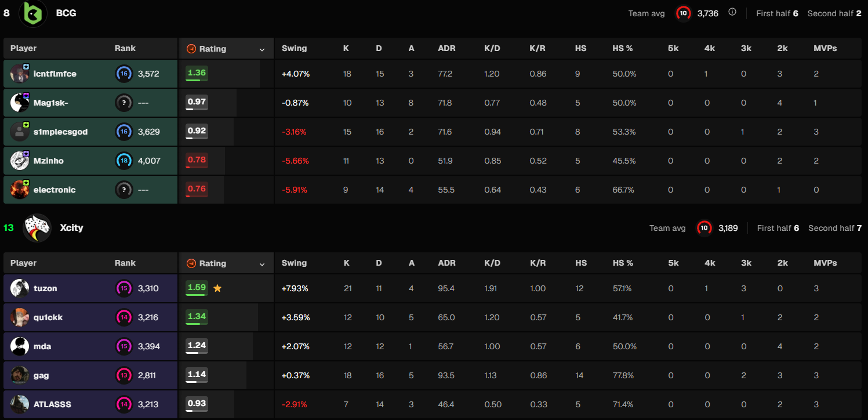The width and height of the screenshot is (868, 420).
Task: Click the Xcity team logo icon
Action: (x=37, y=228)
